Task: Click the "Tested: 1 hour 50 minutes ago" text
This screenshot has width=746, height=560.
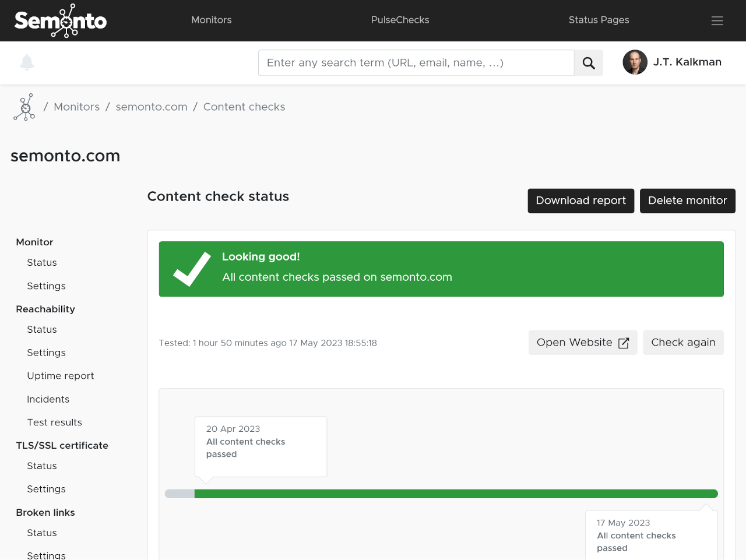Action: coord(223,343)
